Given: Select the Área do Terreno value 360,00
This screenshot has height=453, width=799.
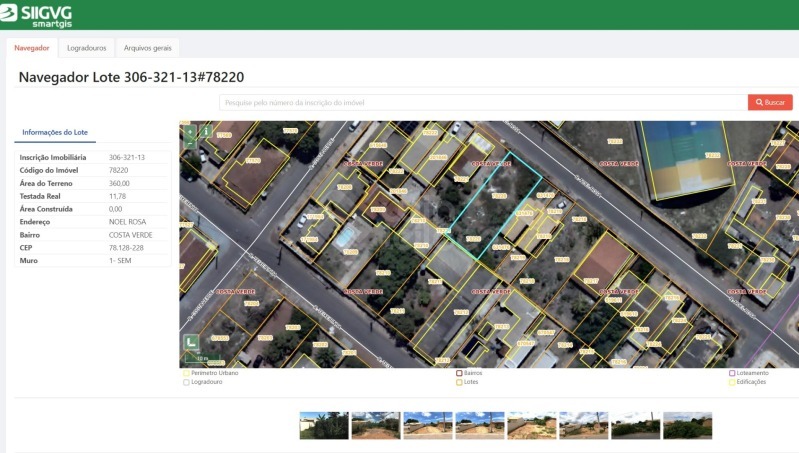Looking at the screenshot, I should pyautogui.click(x=119, y=183).
